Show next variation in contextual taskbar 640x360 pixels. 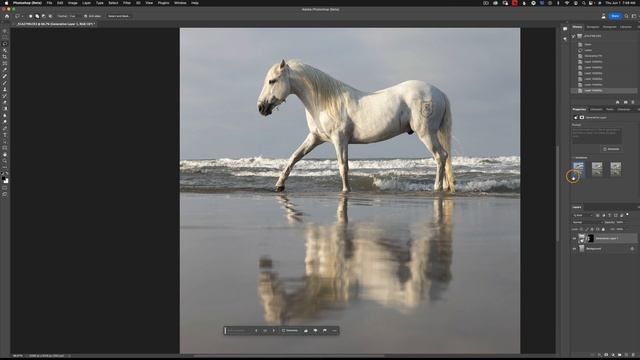[x=274, y=331]
